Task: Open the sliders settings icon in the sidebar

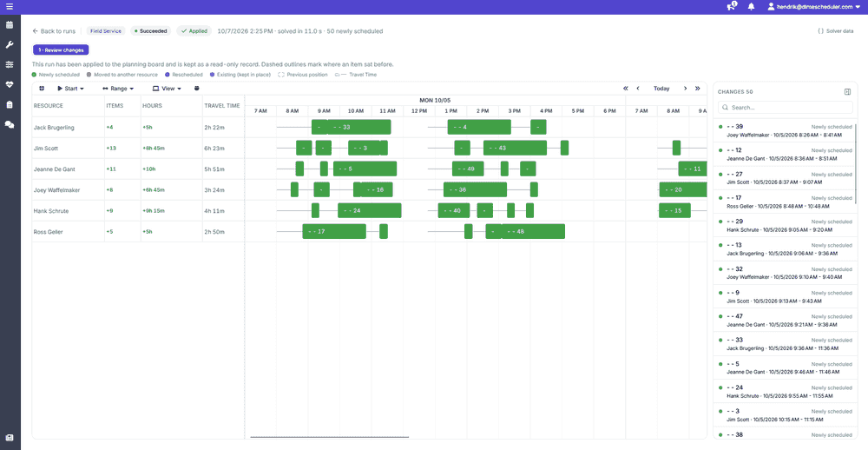Action: (x=10, y=64)
